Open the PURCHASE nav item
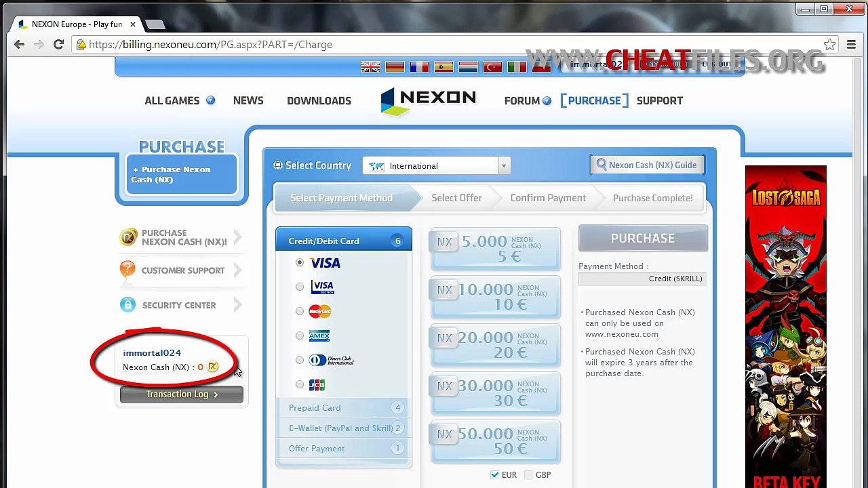868x488 pixels. (x=594, y=100)
